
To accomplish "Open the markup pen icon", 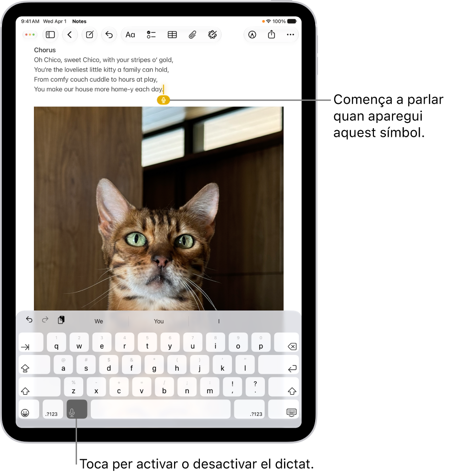I will [252, 35].
